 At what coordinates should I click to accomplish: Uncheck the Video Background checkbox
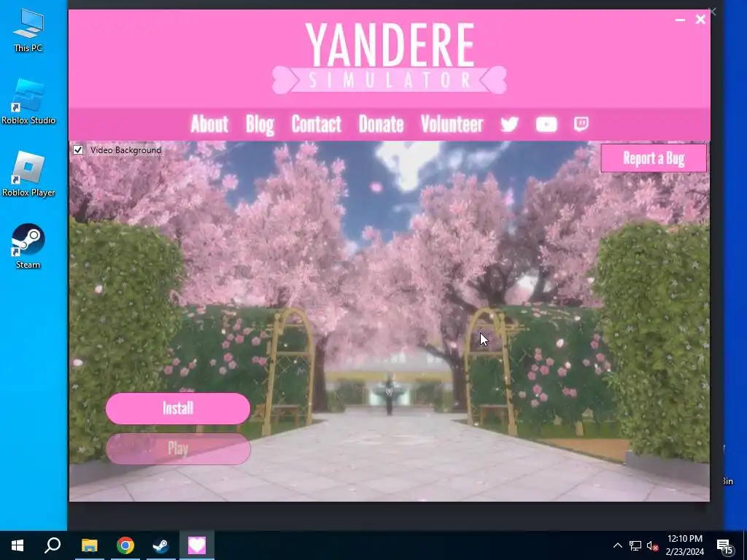[x=78, y=150]
